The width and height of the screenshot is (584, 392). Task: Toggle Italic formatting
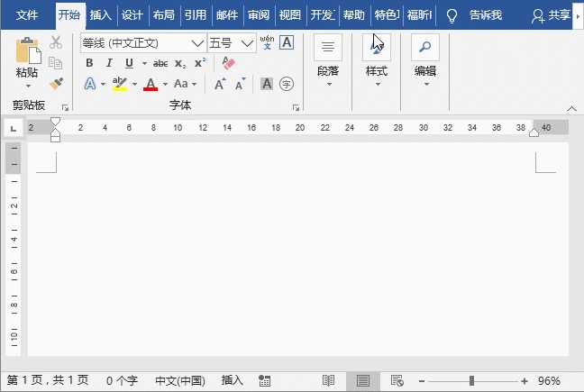click(x=109, y=63)
